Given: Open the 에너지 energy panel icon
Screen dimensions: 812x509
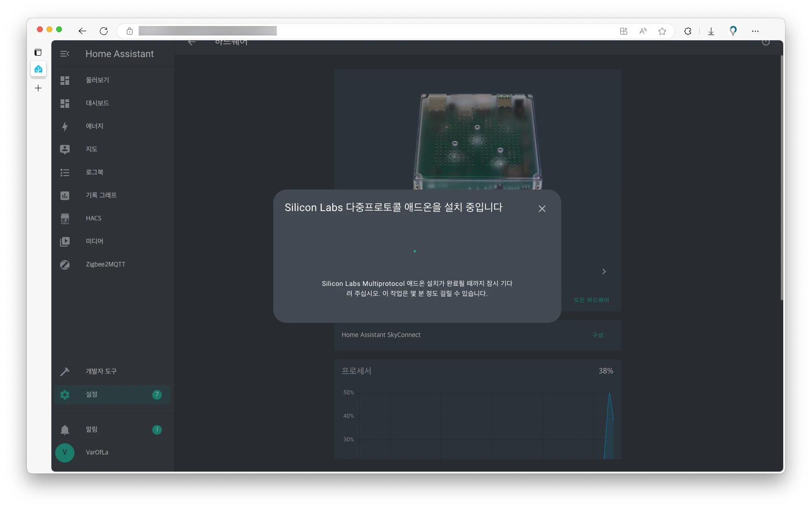Looking at the screenshot, I should 65,126.
